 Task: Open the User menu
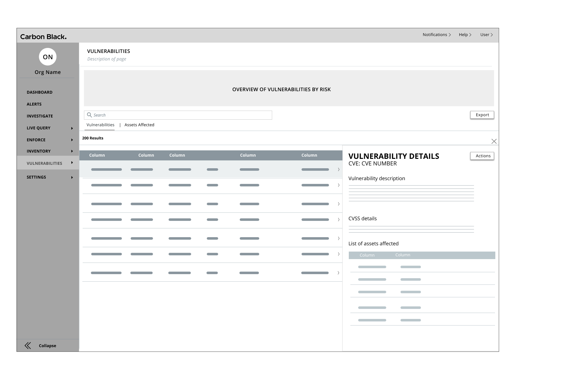point(486,35)
